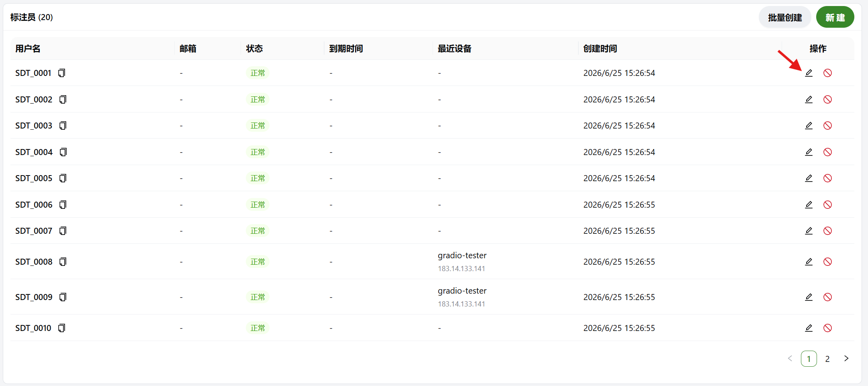Copy the SDT_0006 username

point(63,204)
